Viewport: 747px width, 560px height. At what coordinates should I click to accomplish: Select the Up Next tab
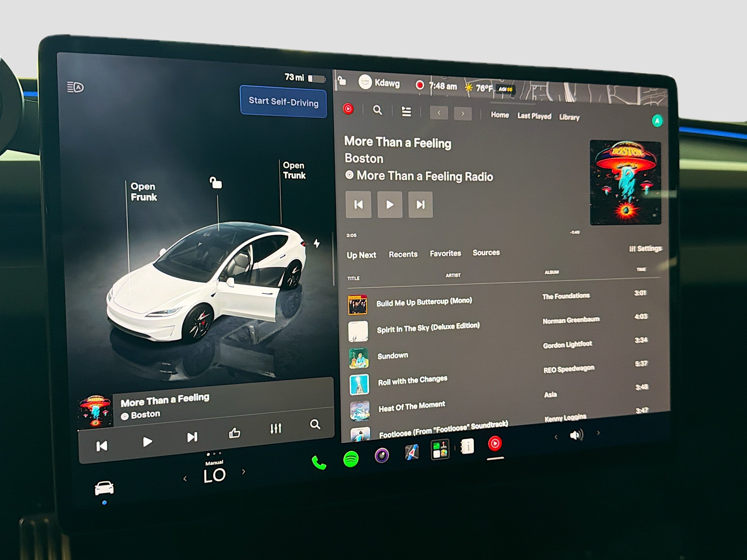[361, 255]
